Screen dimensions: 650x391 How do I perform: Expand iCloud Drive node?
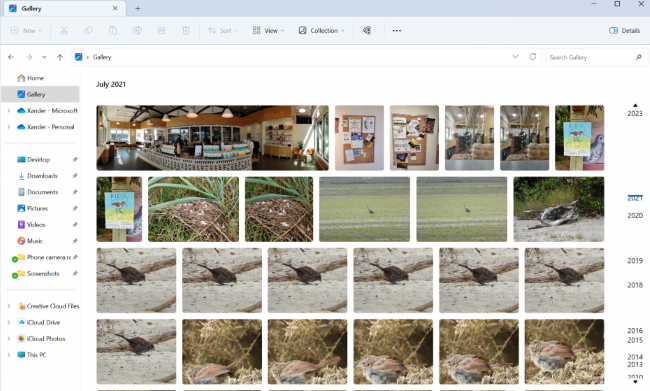9,322
